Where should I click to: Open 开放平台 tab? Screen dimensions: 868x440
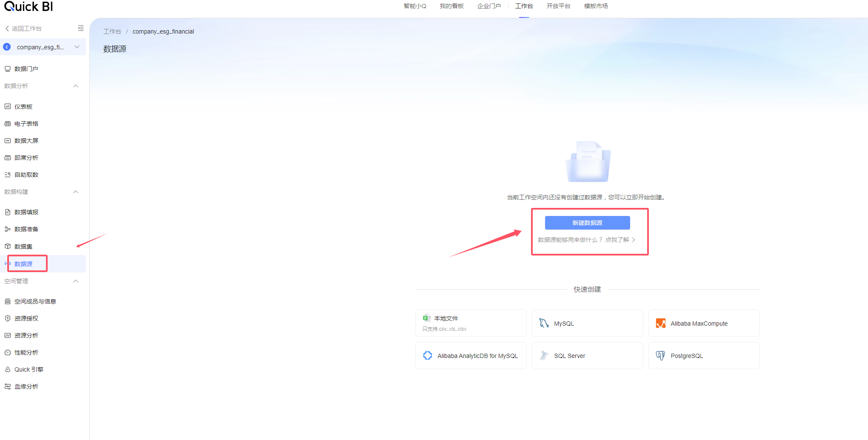(x=559, y=6)
